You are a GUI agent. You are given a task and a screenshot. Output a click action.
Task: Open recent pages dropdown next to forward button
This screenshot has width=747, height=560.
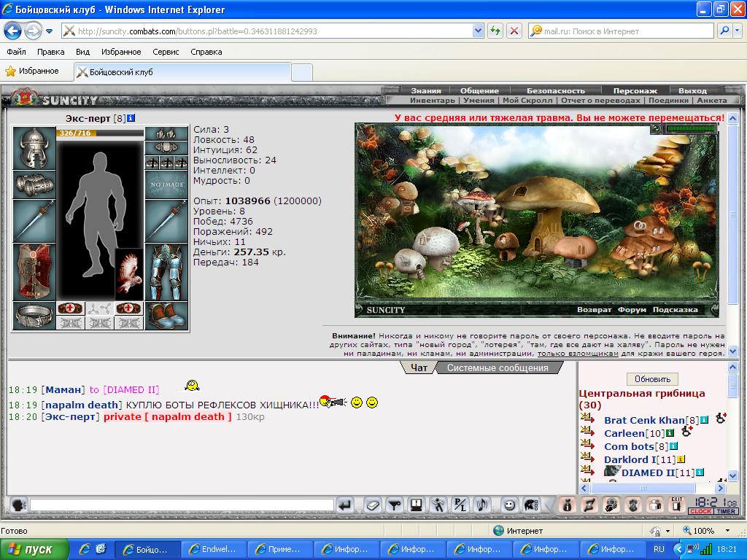49,31
